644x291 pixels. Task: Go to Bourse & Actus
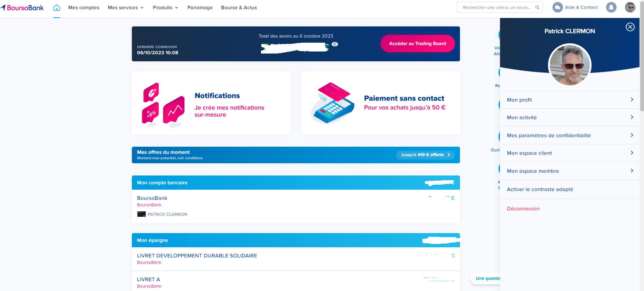[x=239, y=7]
